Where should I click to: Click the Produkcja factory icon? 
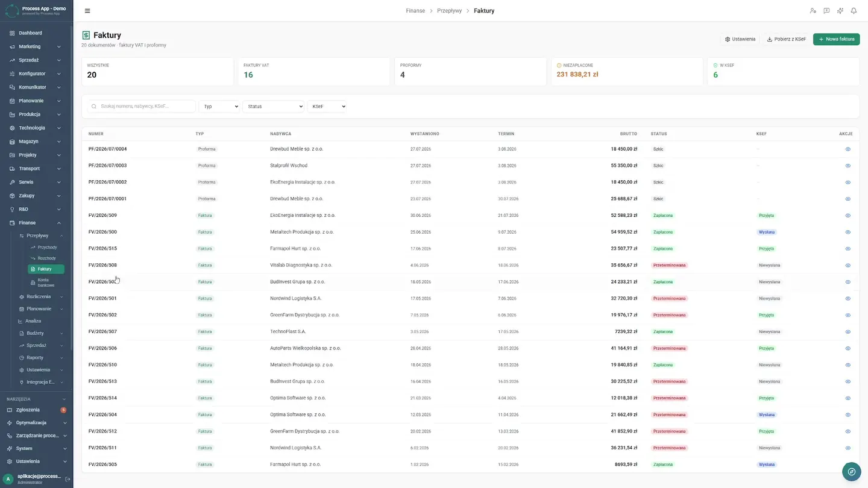click(x=12, y=114)
